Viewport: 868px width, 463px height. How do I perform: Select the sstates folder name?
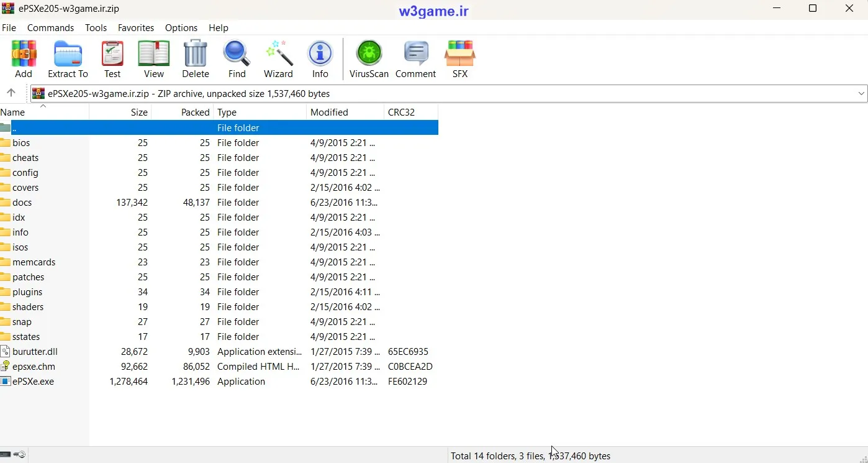(x=26, y=337)
